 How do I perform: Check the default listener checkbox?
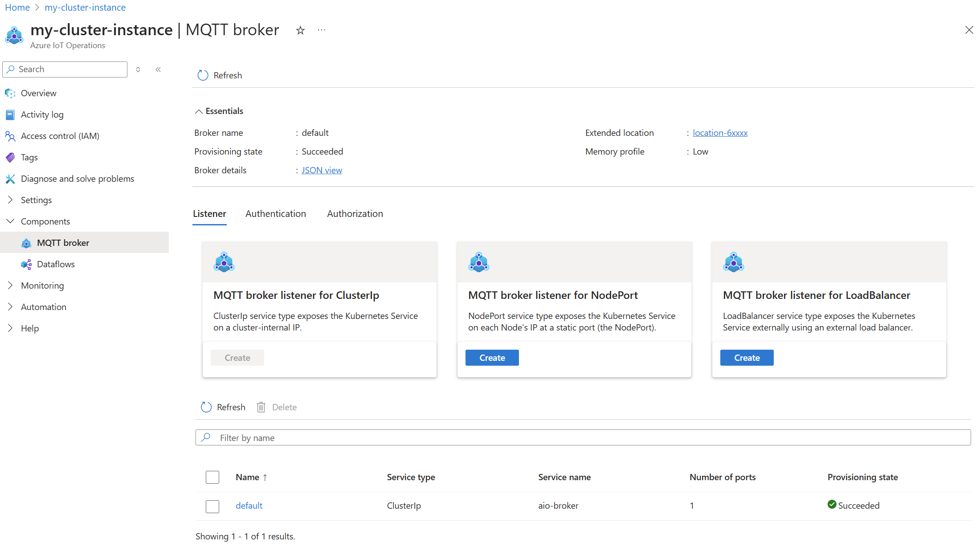pyautogui.click(x=212, y=505)
